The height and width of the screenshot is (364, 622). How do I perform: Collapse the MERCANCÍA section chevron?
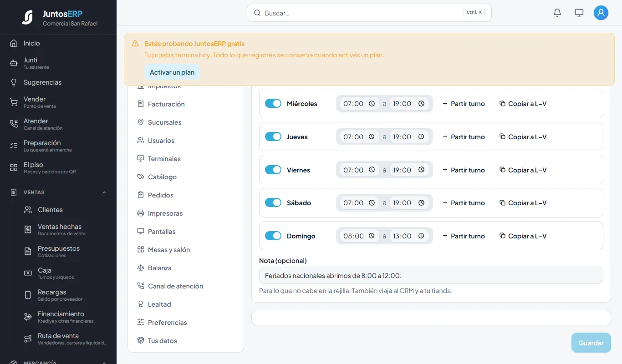coord(104,363)
